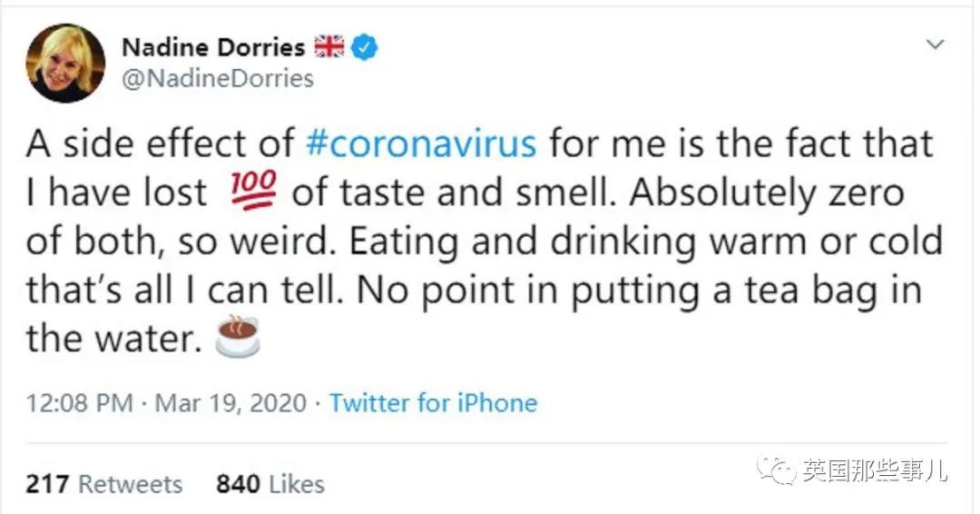Click the 英国那些事儿 watermark text
The image size is (980, 514).
(875, 470)
